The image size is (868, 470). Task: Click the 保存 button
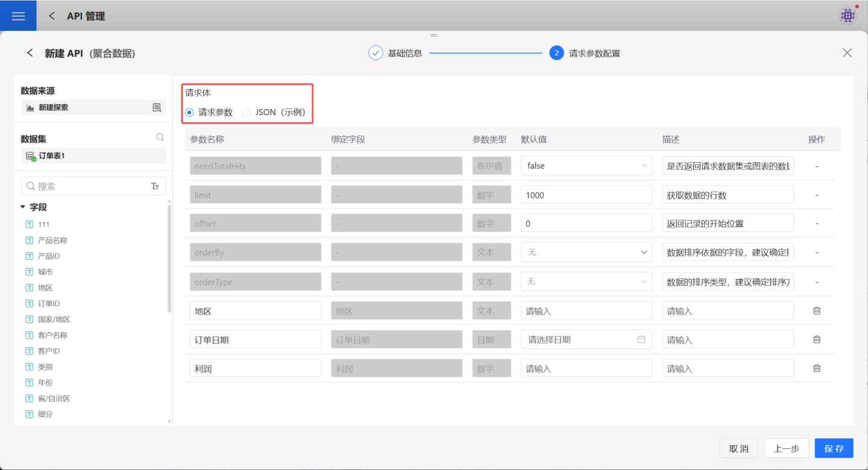[834, 448]
